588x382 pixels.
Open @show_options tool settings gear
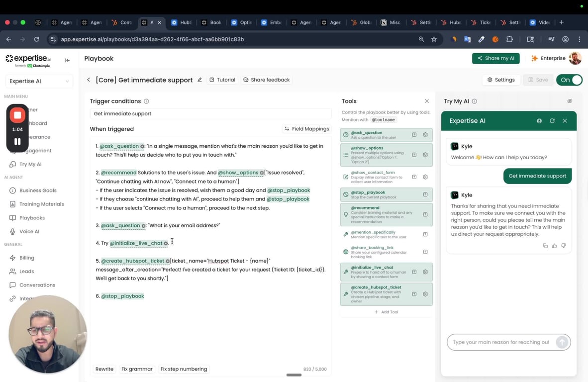pos(425,155)
